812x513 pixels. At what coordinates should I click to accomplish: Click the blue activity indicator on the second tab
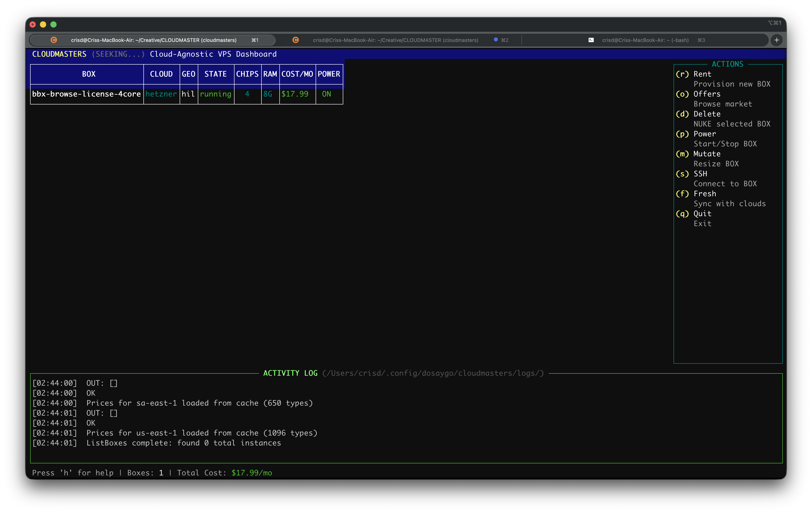pos(496,39)
